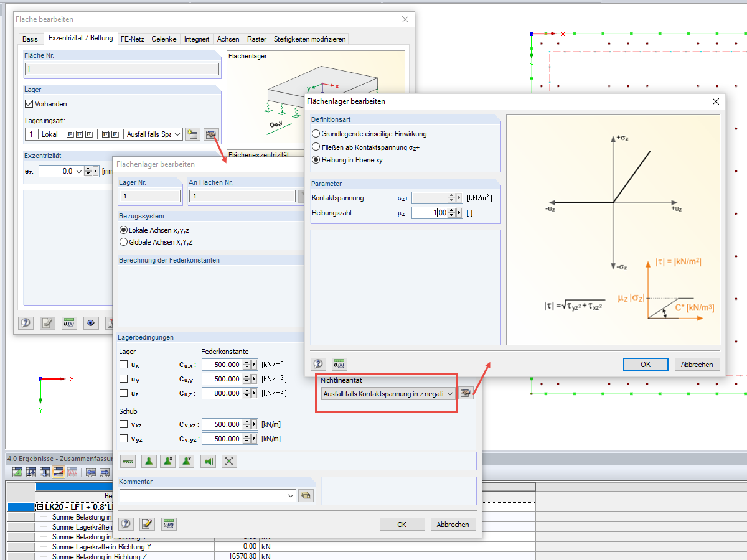Viewport: 747px width, 560px height.
Task: Click left arrow icon in Ergebnisse toolbar
Action: (x=90, y=472)
